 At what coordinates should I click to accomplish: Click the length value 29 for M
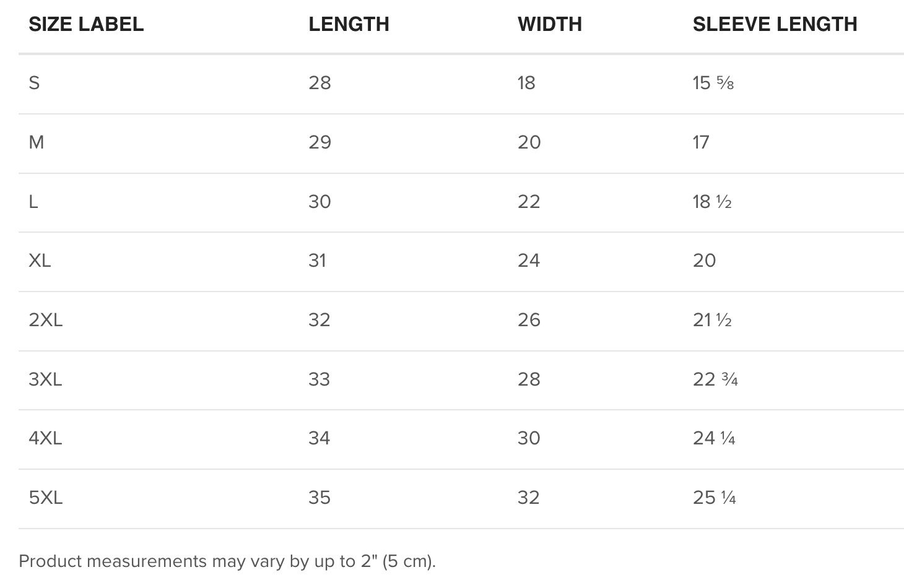point(319,142)
